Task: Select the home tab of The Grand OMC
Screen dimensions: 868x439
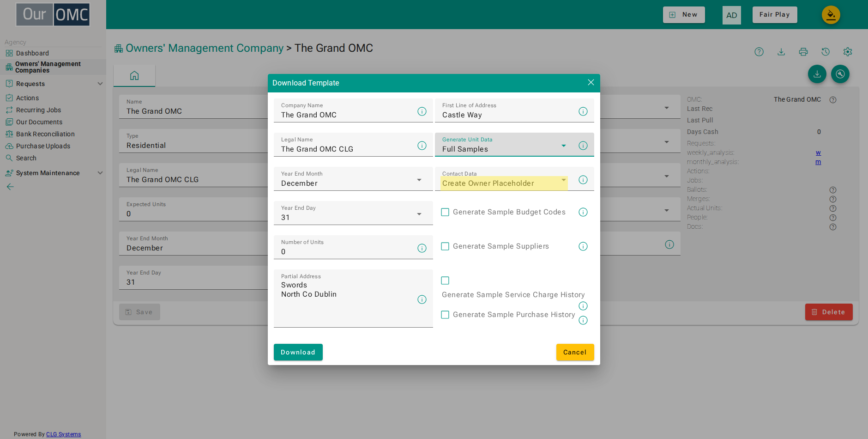Action: point(134,76)
